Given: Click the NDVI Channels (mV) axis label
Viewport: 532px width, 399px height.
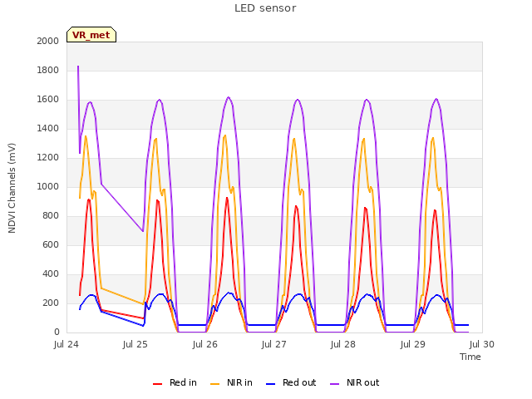Looking at the screenshot, I should (x=12, y=188).
